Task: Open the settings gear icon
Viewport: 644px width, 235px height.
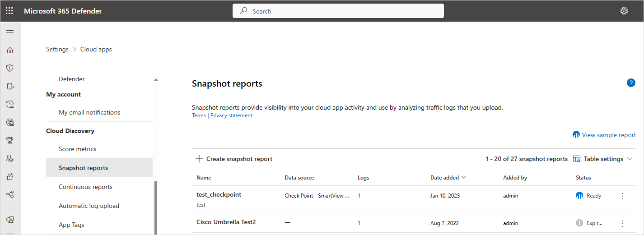Action: click(624, 11)
